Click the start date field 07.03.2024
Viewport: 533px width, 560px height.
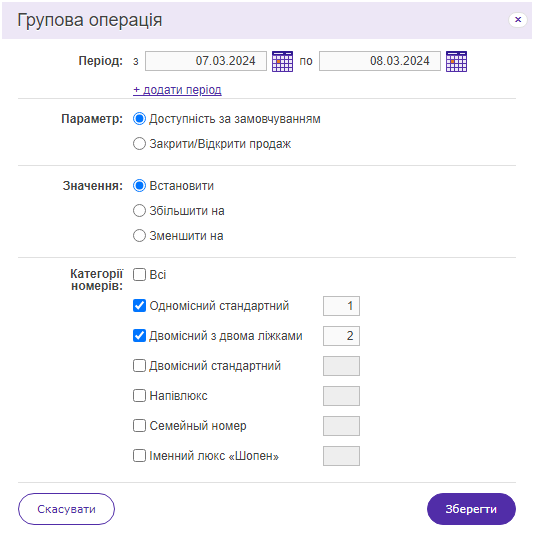click(206, 61)
